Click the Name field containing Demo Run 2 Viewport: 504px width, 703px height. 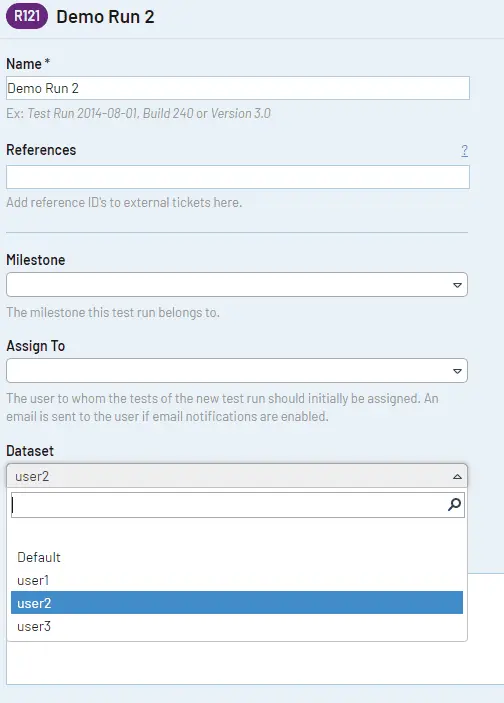[x=238, y=88]
